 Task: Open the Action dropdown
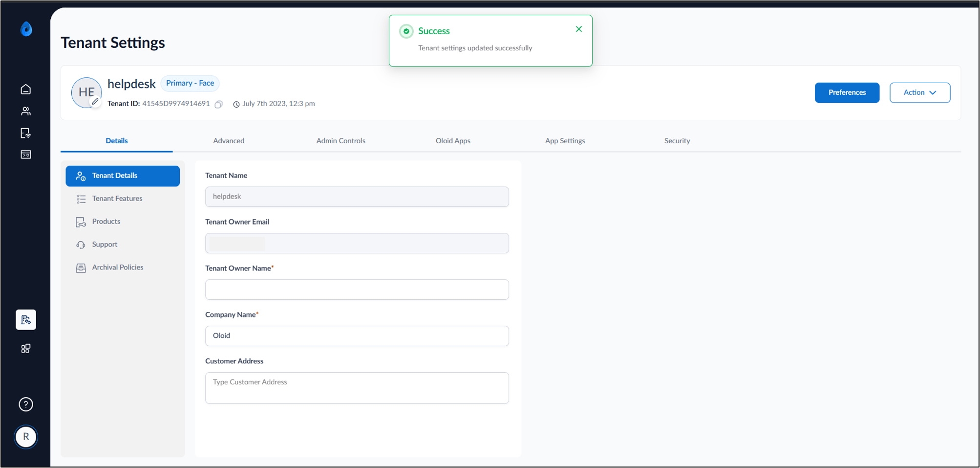(920, 93)
